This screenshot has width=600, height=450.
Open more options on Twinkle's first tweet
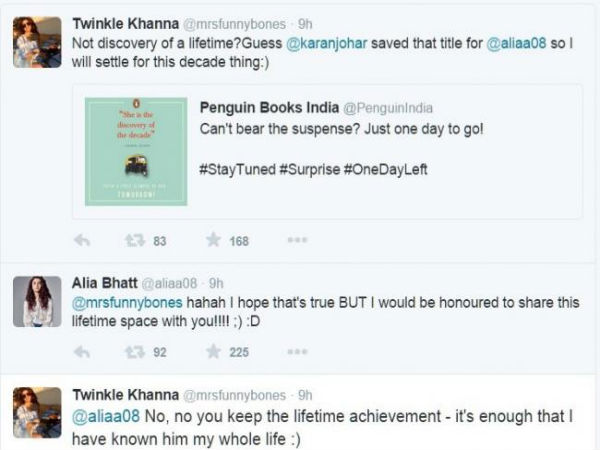(x=297, y=240)
